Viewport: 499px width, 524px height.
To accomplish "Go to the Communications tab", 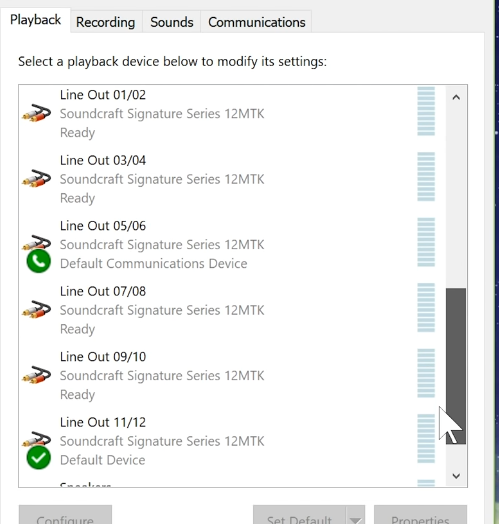I will [x=257, y=22].
